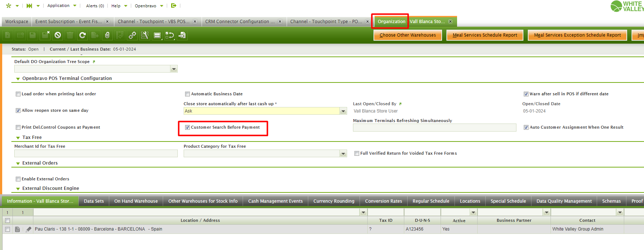Viewport: 644px width, 250px height.
Task: Close the CRM Connector Configuration tab
Action: tap(280, 22)
